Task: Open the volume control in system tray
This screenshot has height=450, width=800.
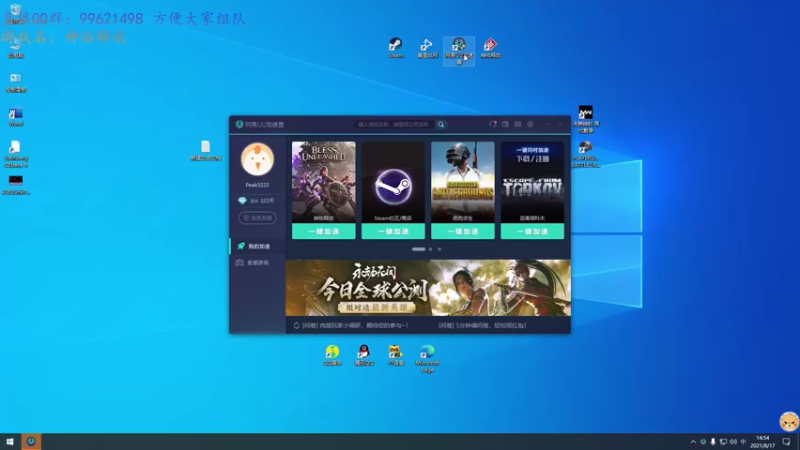Action: pyautogui.click(x=733, y=442)
